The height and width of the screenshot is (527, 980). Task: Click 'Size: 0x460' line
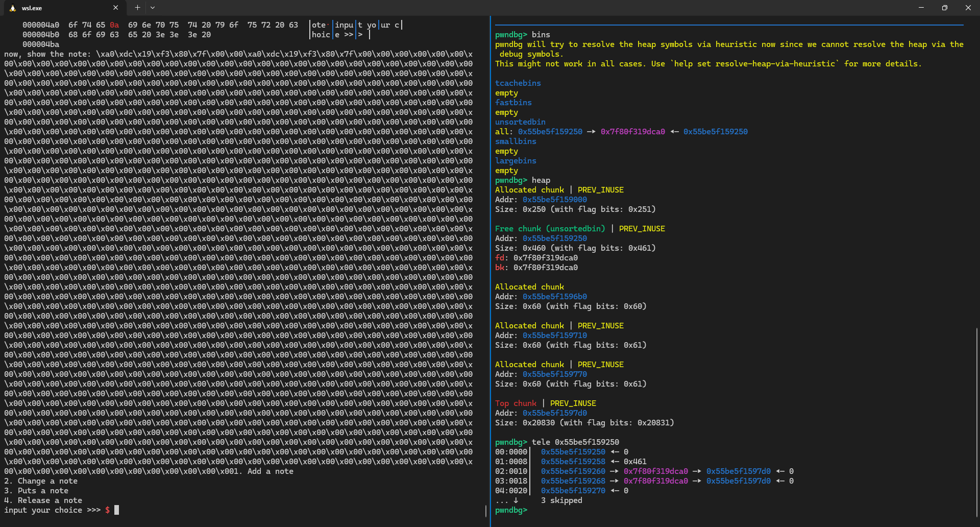pyautogui.click(x=576, y=248)
